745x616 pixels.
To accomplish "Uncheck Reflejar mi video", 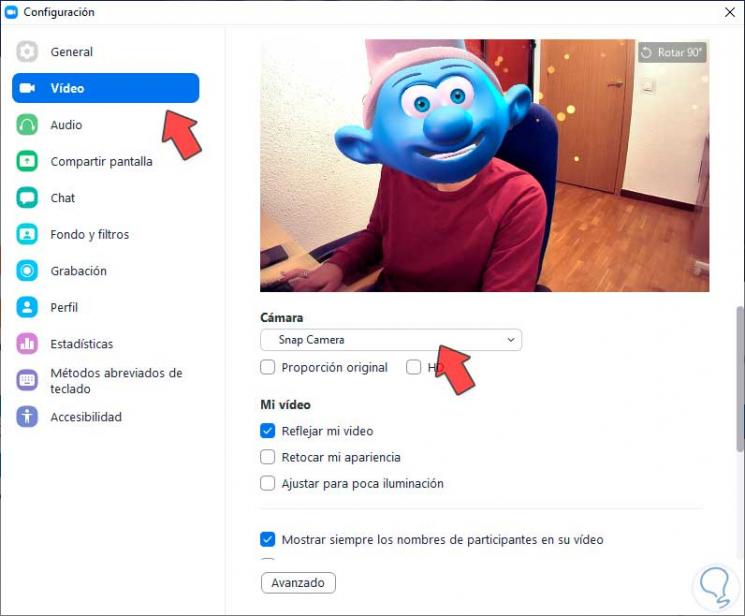I will coord(267,431).
